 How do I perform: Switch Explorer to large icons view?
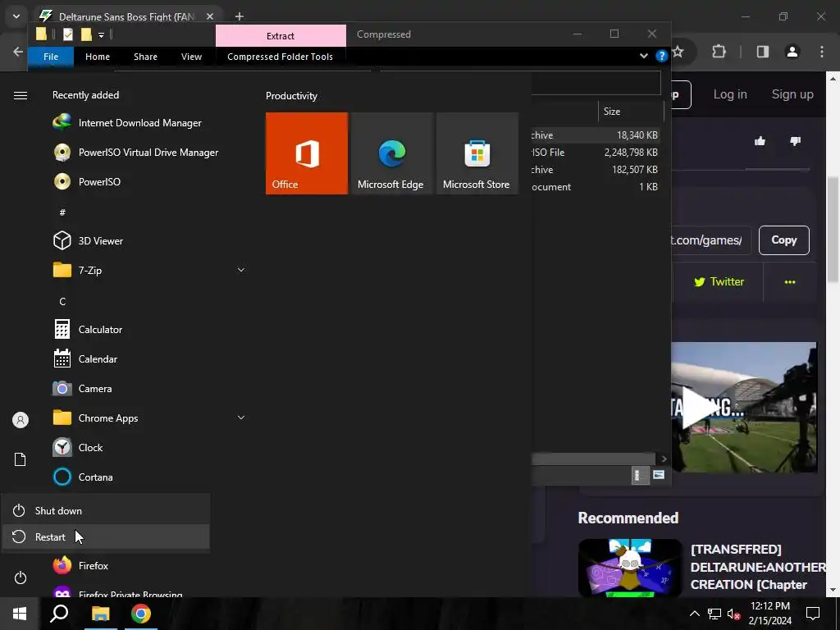(x=659, y=475)
